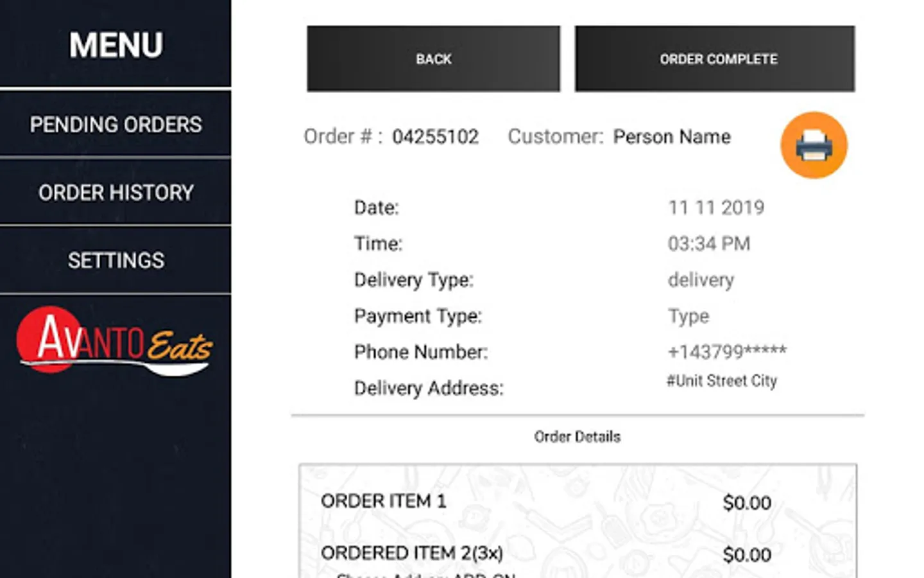Image resolution: width=924 pixels, height=578 pixels.
Task: Select order number 04255102
Action: point(435,137)
